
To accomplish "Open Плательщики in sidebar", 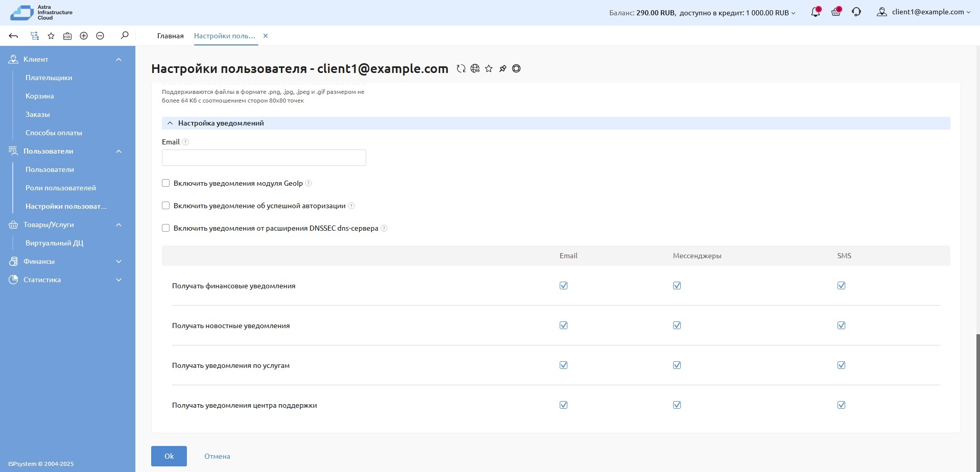I will point(49,78).
